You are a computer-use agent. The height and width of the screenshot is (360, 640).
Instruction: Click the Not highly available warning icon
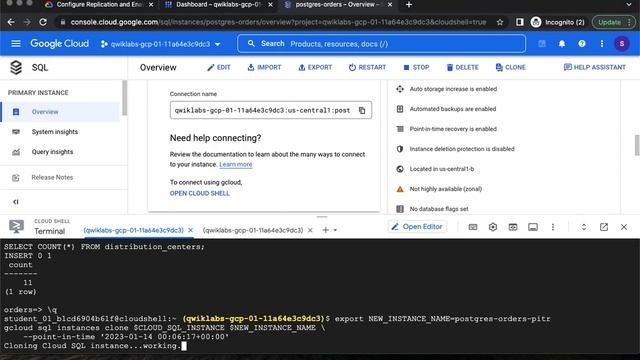[x=400, y=189]
